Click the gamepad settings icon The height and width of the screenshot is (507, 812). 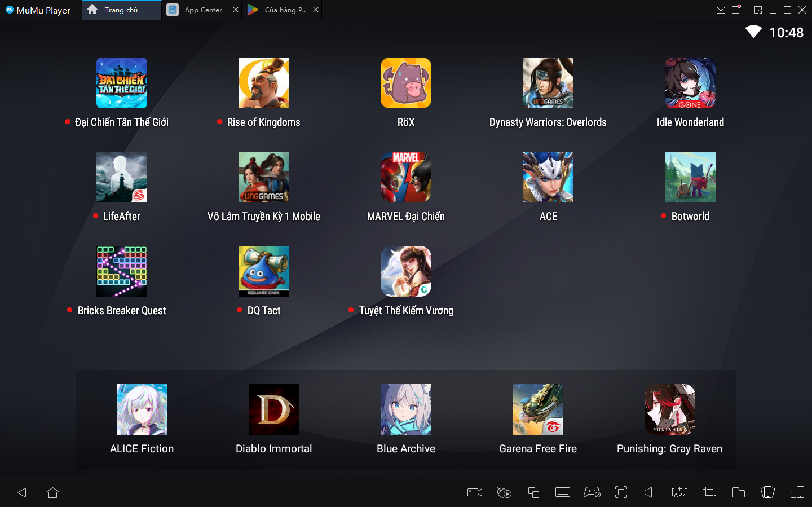point(592,492)
